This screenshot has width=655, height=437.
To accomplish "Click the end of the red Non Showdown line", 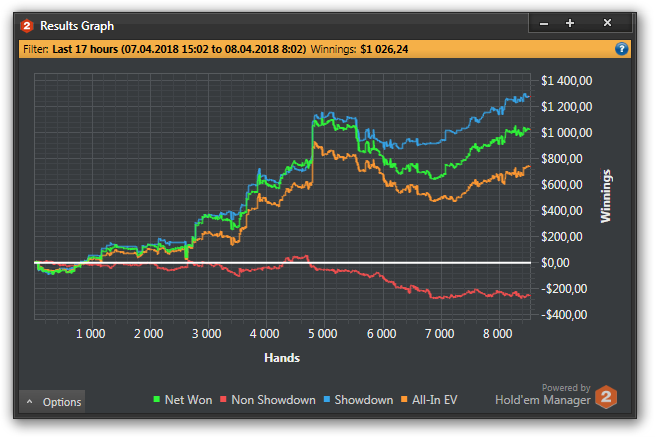I will coord(529,296).
